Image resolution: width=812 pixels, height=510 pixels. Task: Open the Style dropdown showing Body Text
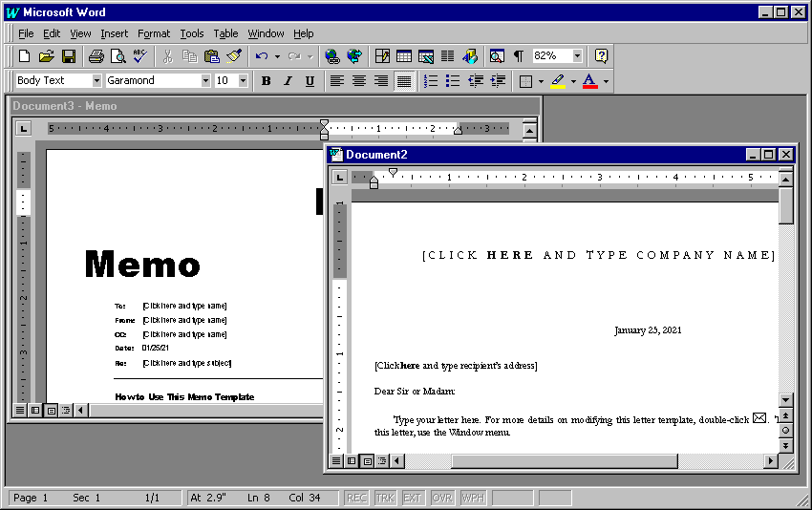tap(96, 81)
